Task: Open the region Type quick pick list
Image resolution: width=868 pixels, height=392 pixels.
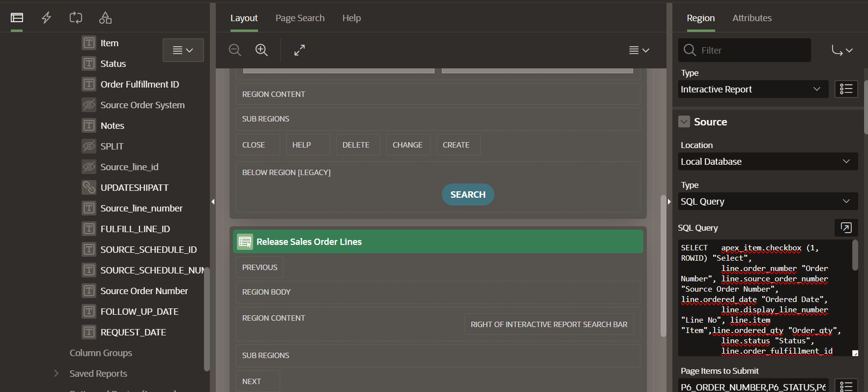Action: tap(846, 89)
